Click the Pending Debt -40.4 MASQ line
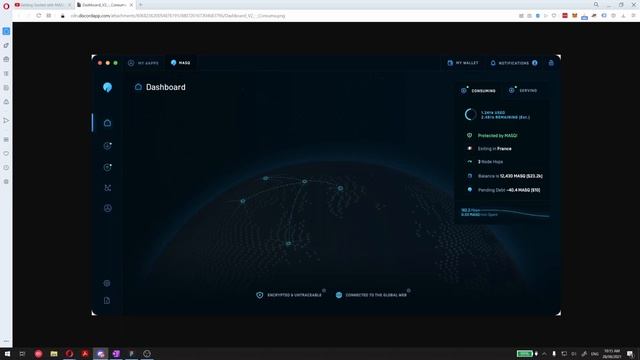 click(504, 190)
